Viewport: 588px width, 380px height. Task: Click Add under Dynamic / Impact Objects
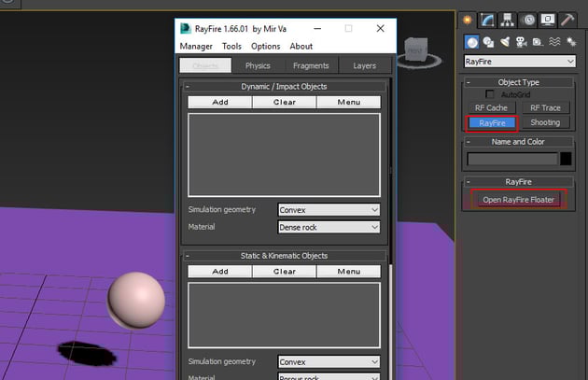[219, 102]
